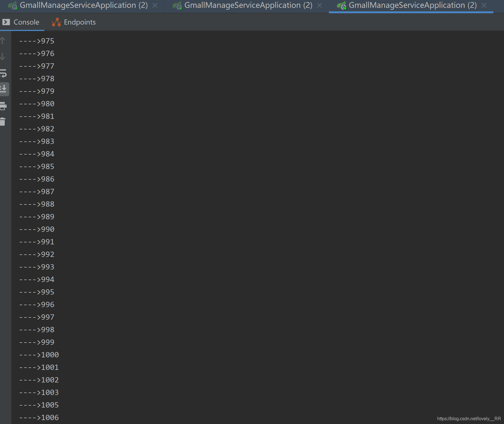Close the middle GmallManageServiceApplication run tab
Image resolution: width=504 pixels, height=424 pixels.
pos(320,5)
